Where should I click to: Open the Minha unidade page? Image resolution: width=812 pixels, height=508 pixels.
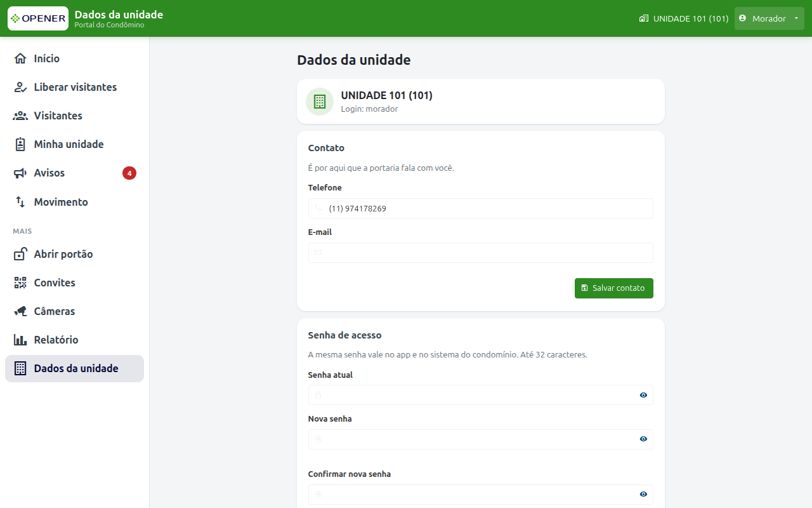pyautogui.click(x=75, y=144)
